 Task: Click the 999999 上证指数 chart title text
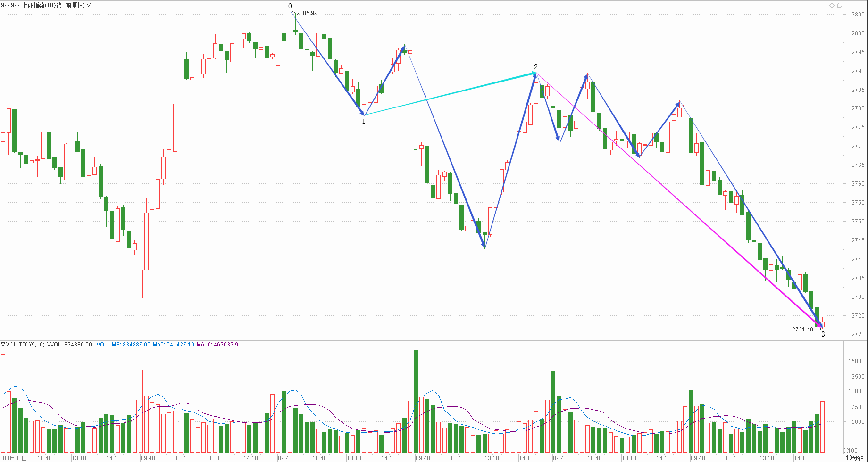(x=42, y=5)
